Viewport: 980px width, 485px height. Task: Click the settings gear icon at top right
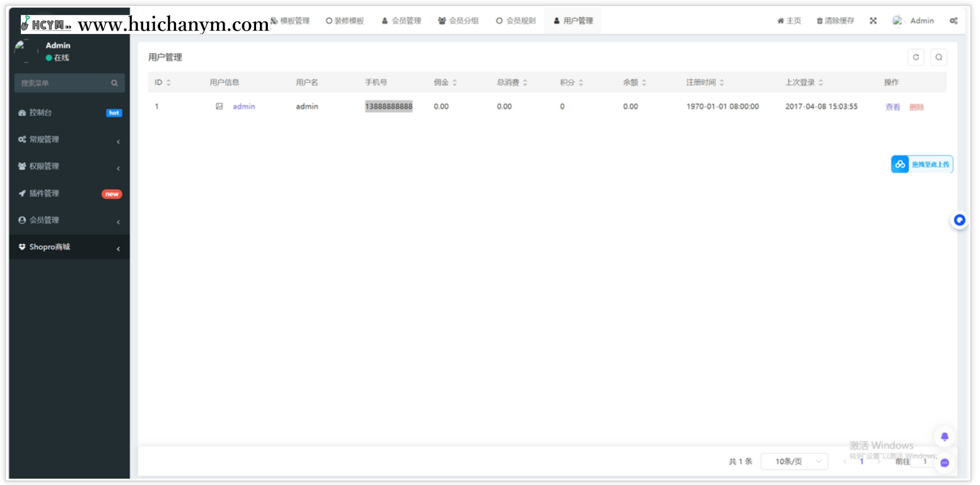click(x=954, y=21)
